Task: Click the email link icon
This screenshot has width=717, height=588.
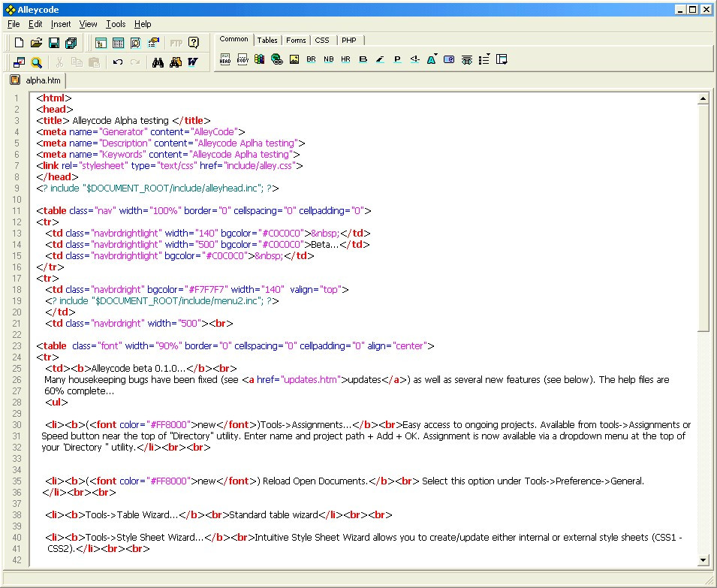Action: tap(449, 59)
